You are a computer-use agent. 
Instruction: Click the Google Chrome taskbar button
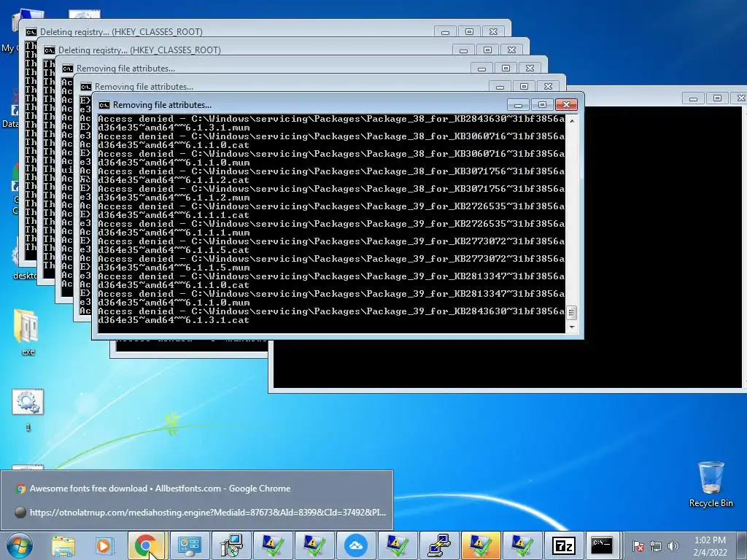click(x=146, y=545)
